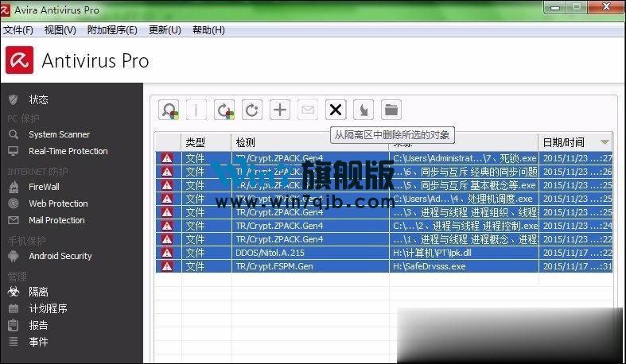The height and width of the screenshot is (364, 626).
Task: Click the monitor icon beside Real-Time Protection
Action: pyautogui.click(x=14, y=151)
